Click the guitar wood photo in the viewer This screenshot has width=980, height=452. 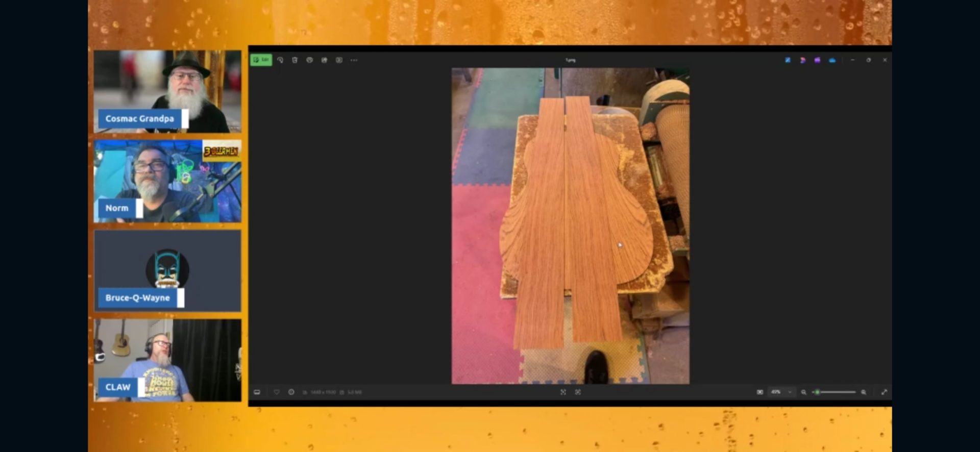[x=570, y=225]
